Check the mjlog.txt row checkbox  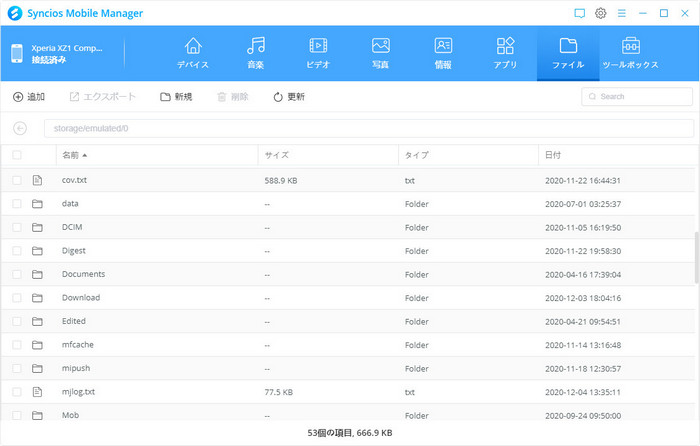[17, 392]
